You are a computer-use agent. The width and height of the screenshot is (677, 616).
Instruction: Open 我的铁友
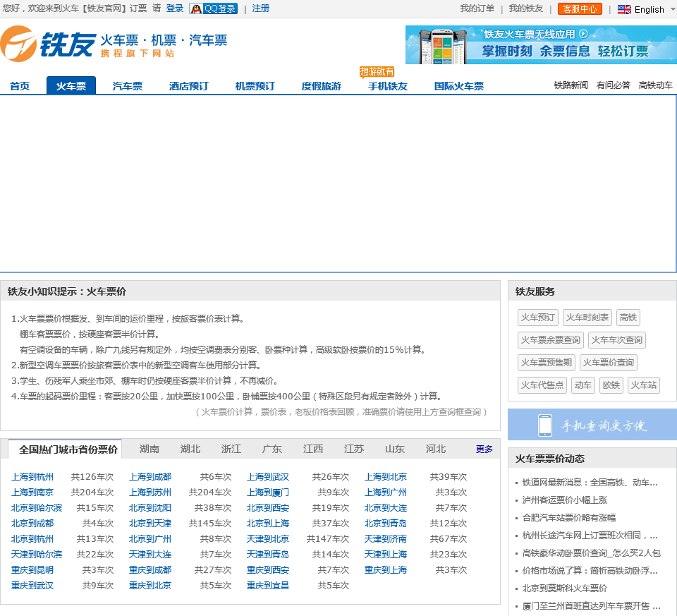click(x=525, y=8)
